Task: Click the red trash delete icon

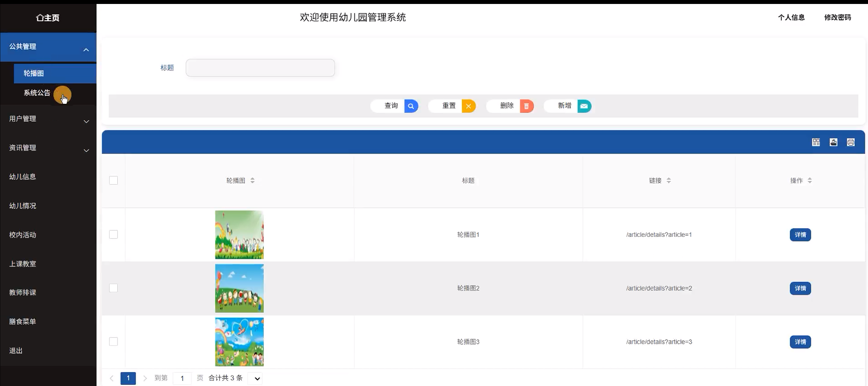Action: [526, 106]
